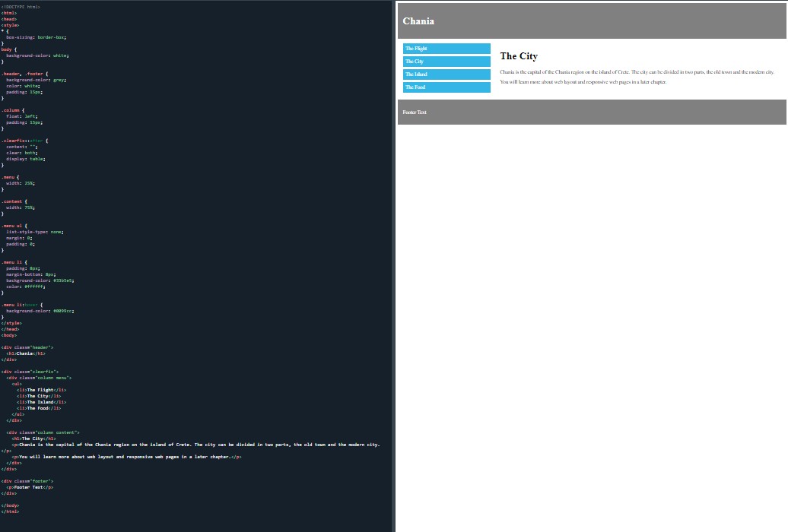Select The City item in blue menu
Viewport: 788px width, 532px height.
coord(446,62)
